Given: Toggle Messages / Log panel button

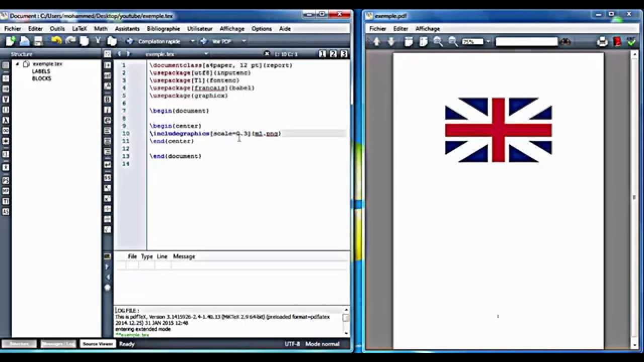Looking at the screenshot, I should (x=58, y=344).
